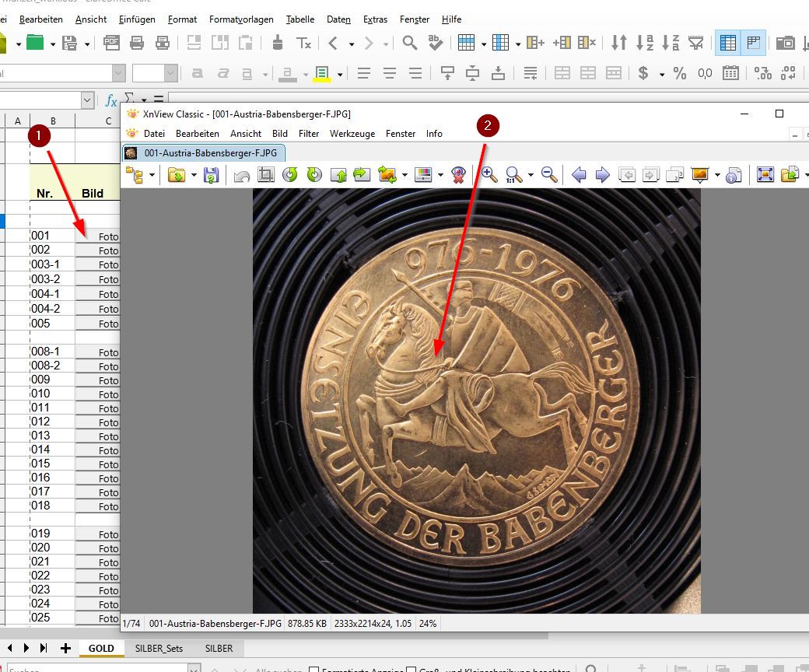
Task: Click the zoom in magnifier in XnView
Action: (489, 175)
